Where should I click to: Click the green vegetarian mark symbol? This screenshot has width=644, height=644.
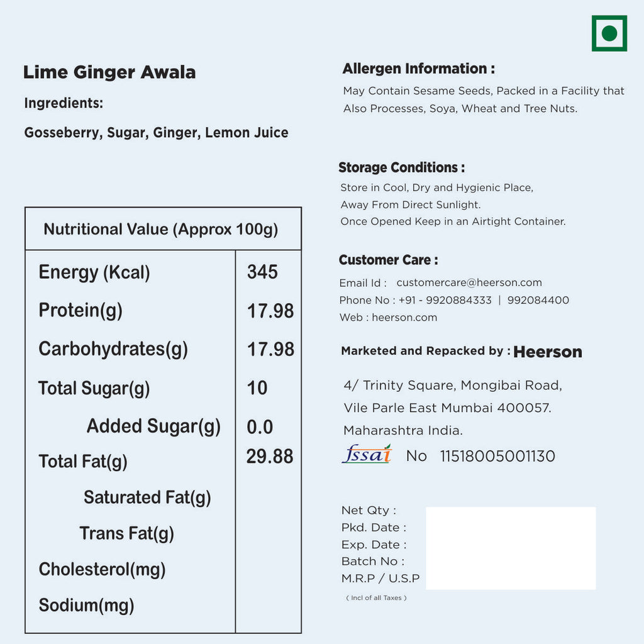(609, 33)
